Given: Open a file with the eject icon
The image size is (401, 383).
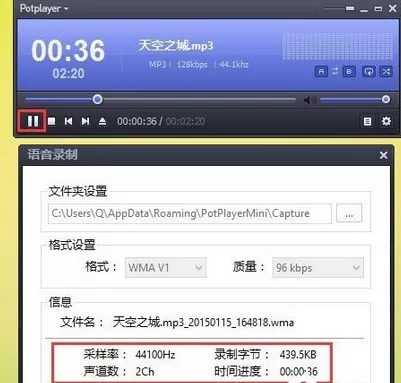Looking at the screenshot, I should 102,121.
